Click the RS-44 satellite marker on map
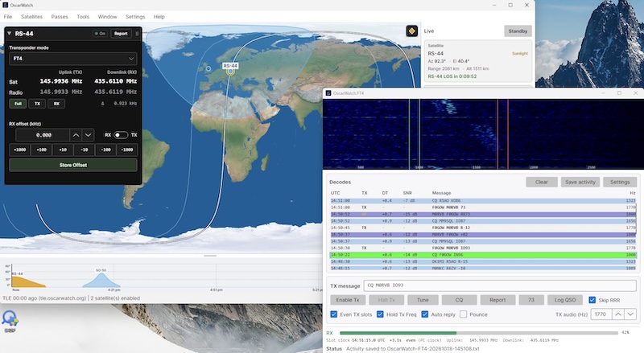This screenshot has width=644, height=353. pyautogui.click(x=230, y=72)
